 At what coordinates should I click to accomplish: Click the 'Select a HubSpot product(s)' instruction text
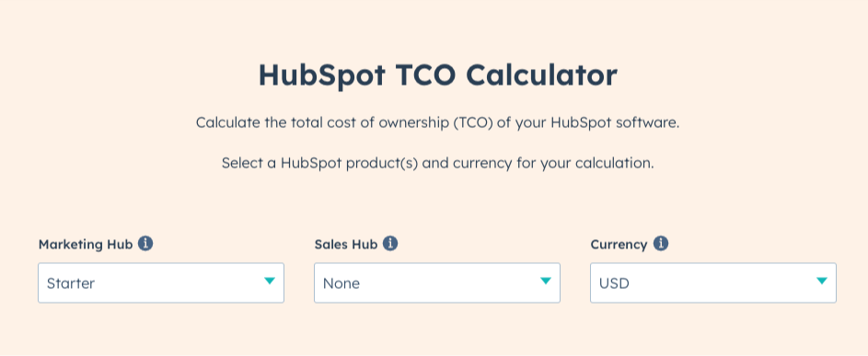pos(438,164)
